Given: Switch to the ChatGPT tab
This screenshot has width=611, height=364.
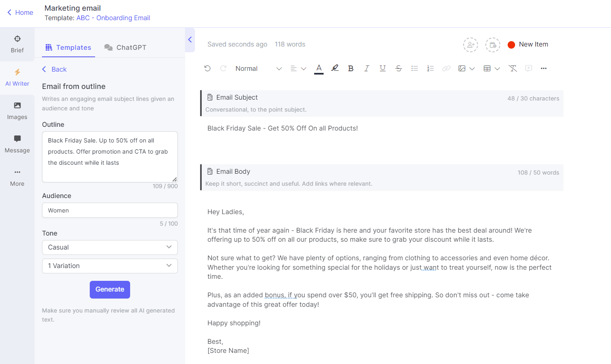Looking at the screenshot, I should [125, 47].
